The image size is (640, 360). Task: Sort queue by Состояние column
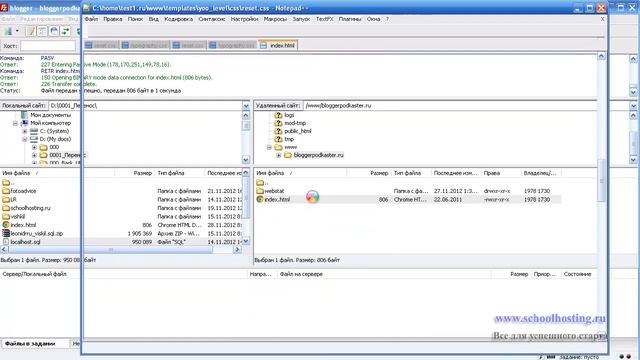point(577,274)
